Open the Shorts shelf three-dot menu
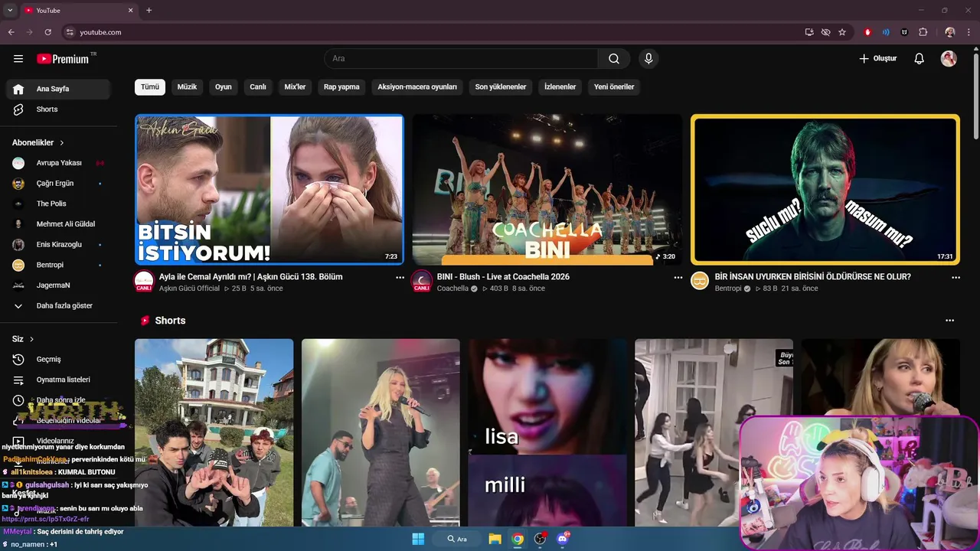The width and height of the screenshot is (980, 551). coord(950,321)
